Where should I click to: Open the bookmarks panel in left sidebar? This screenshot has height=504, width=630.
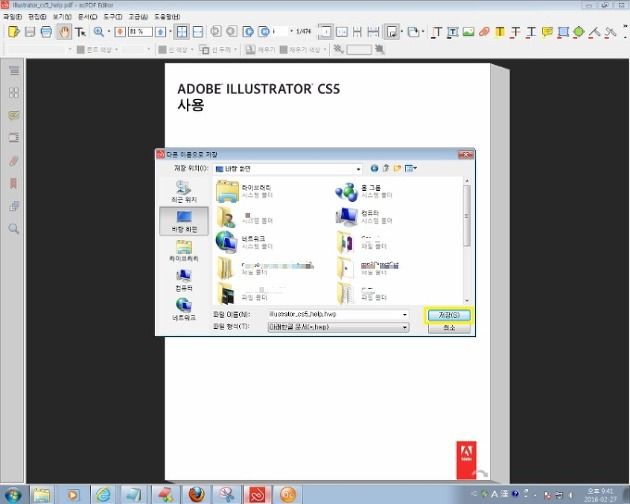(x=14, y=184)
